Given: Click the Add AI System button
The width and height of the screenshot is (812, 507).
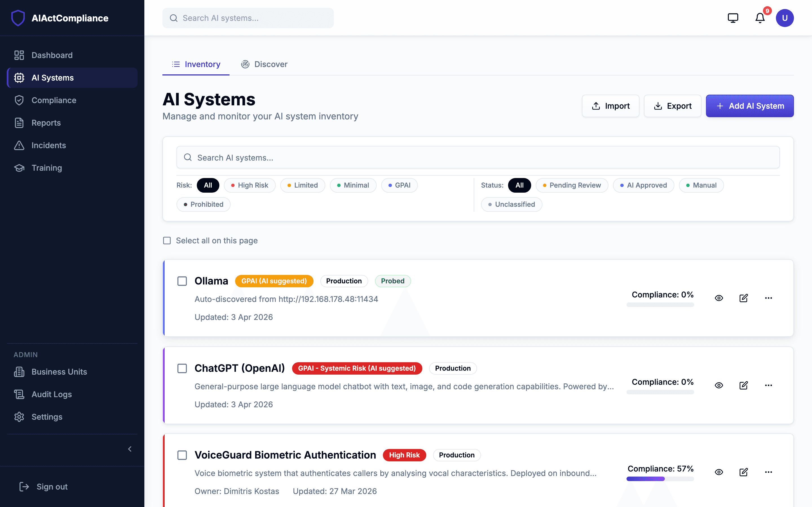Looking at the screenshot, I should pos(750,106).
